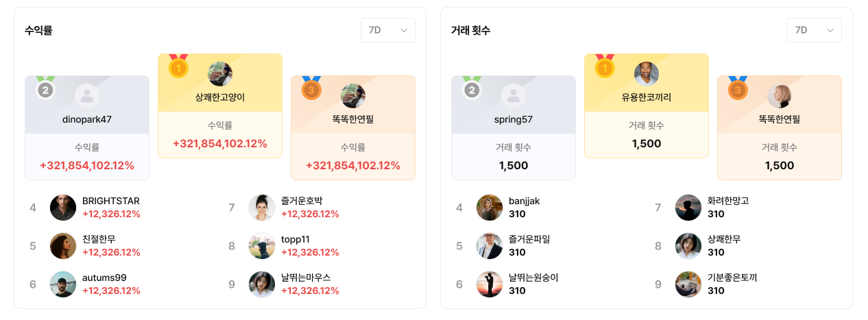Click the gold medal icon on 유용한코끼리 card
This screenshot has width=868, height=320.
(605, 66)
